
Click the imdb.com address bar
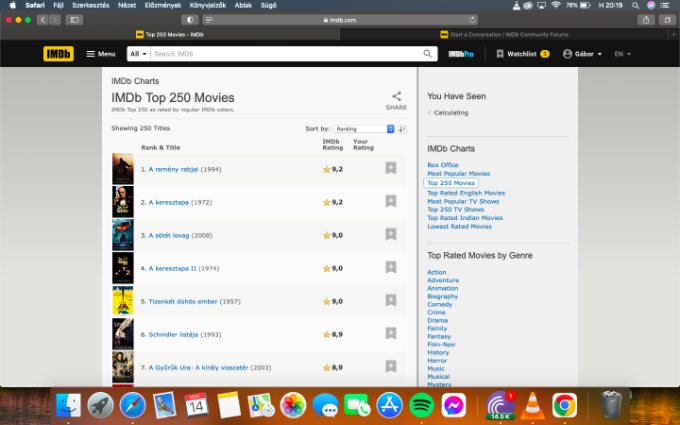(x=340, y=20)
